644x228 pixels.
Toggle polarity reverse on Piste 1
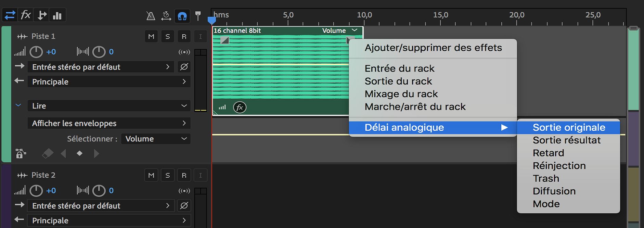(184, 67)
